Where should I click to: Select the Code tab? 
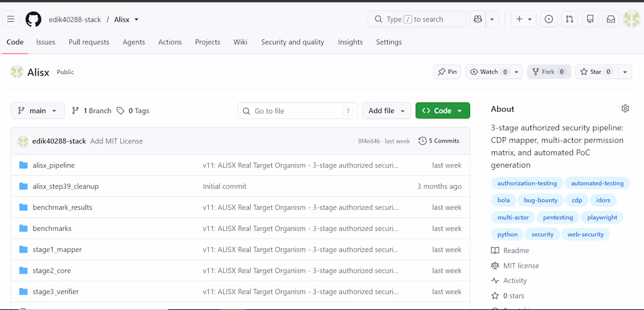click(x=15, y=42)
